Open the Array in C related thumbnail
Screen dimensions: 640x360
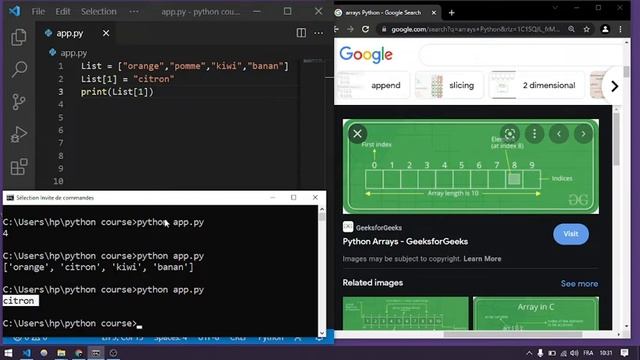[x=536, y=313]
